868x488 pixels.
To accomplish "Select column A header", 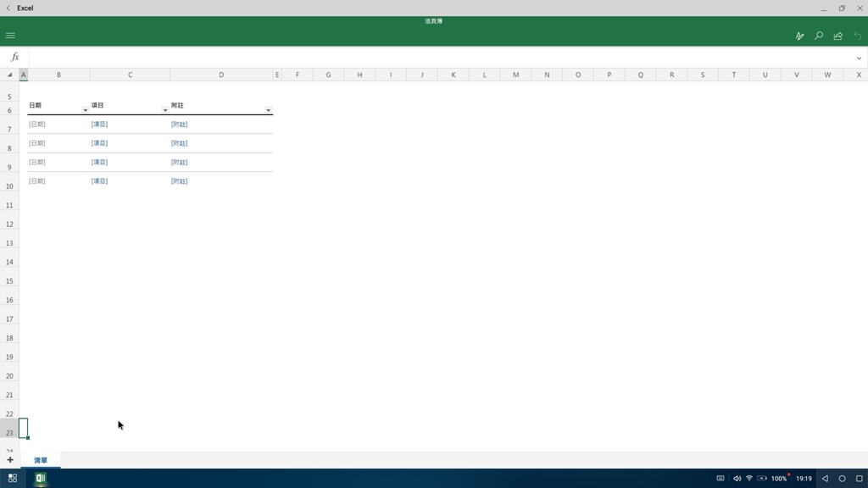I will tap(23, 75).
